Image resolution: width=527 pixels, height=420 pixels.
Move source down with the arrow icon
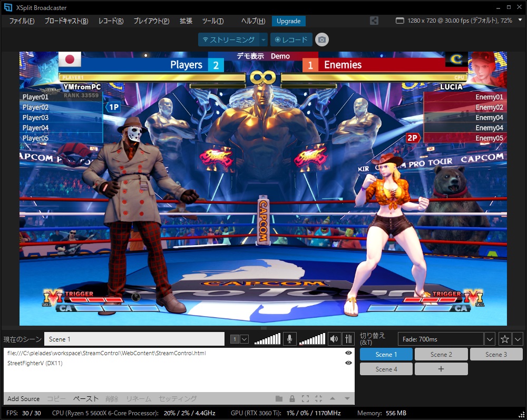[347, 398]
